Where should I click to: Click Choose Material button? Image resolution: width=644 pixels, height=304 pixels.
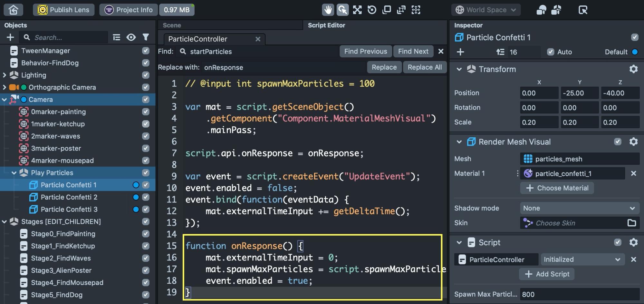coord(557,188)
